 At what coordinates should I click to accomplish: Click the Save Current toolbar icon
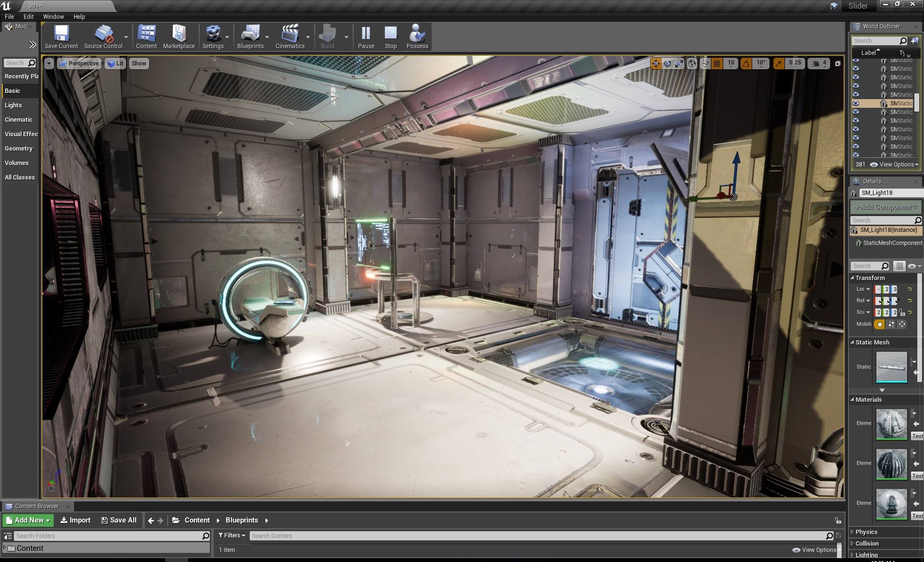pos(61,37)
